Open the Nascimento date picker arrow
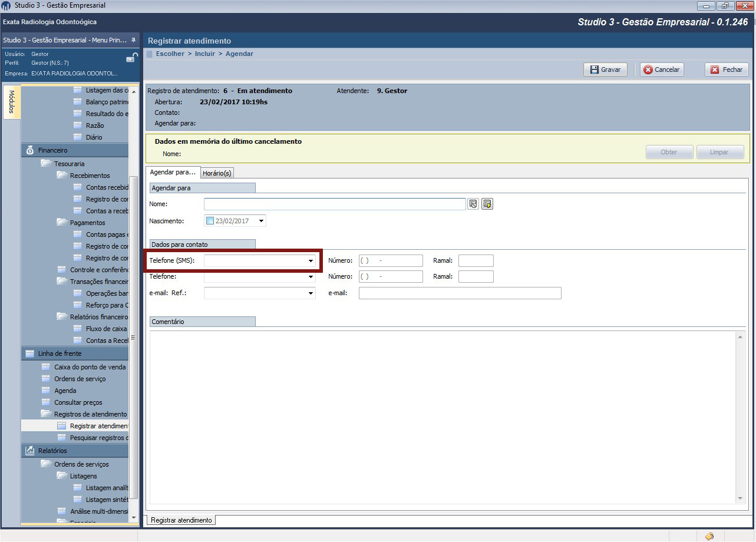Image resolution: width=756 pixels, height=542 pixels. pos(261,221)
